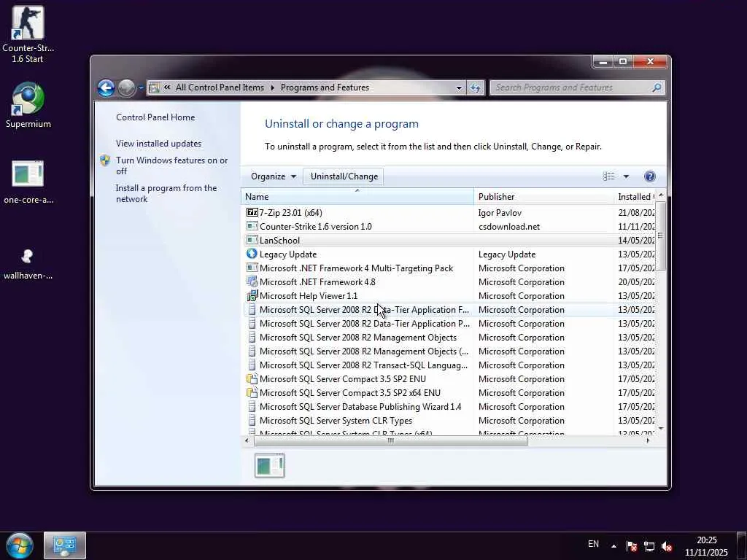Click publisher Igor Pavlov cell
The height and width of the screenshot is (560, 747).
[x=499, y=213]
